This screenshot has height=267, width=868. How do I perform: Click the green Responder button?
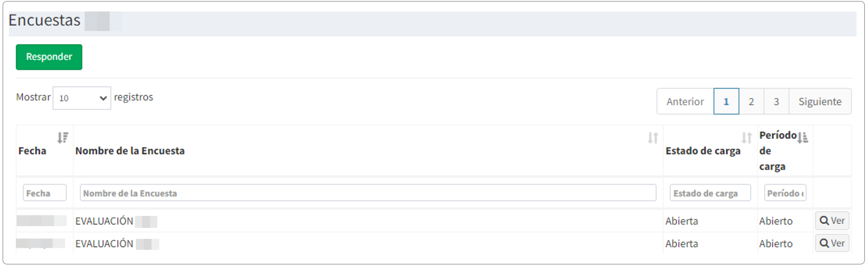click(x=49, y=57)
